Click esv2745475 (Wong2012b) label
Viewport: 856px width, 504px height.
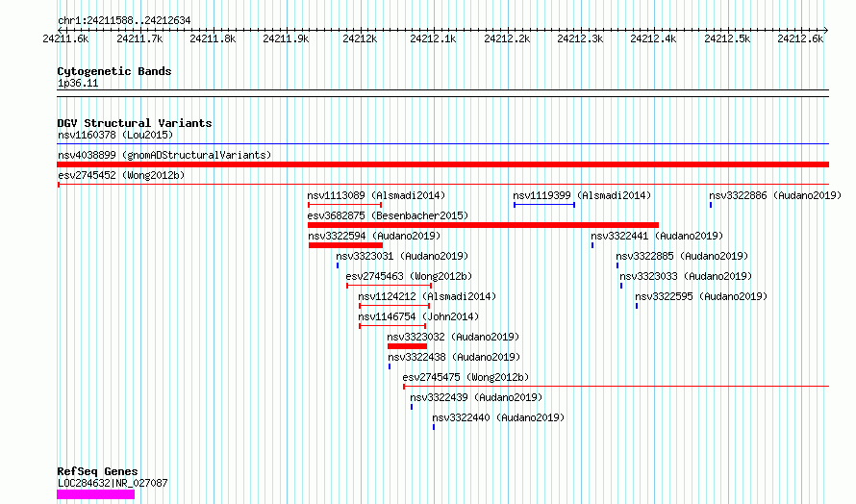pos(466,377)
